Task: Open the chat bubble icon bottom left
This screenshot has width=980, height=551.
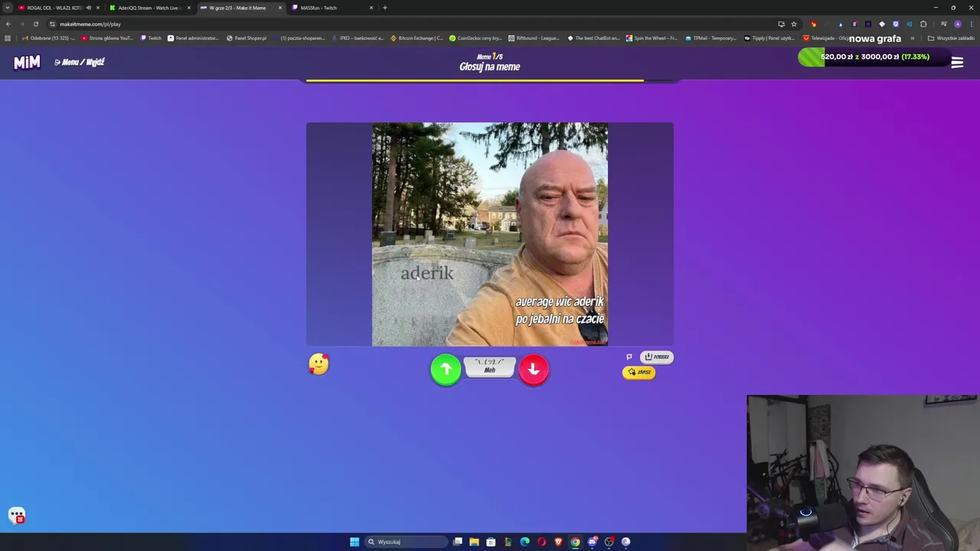Action: point(17,516)
